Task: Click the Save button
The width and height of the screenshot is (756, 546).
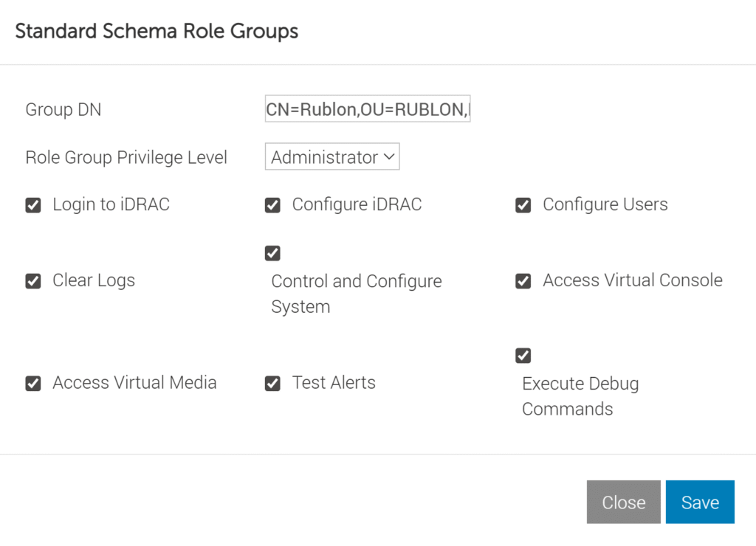Action: pyautogui.click(x=699, y=502)
